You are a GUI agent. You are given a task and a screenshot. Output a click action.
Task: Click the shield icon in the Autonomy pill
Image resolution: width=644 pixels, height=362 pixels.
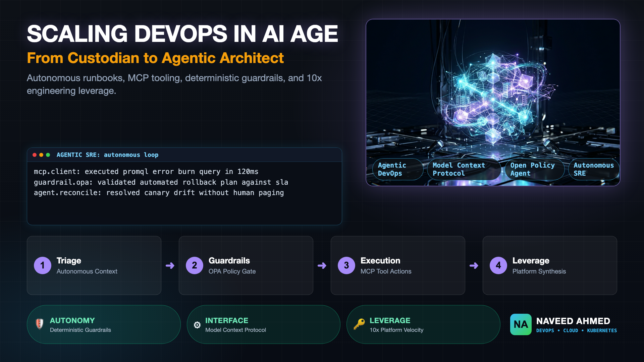point(40,324)
